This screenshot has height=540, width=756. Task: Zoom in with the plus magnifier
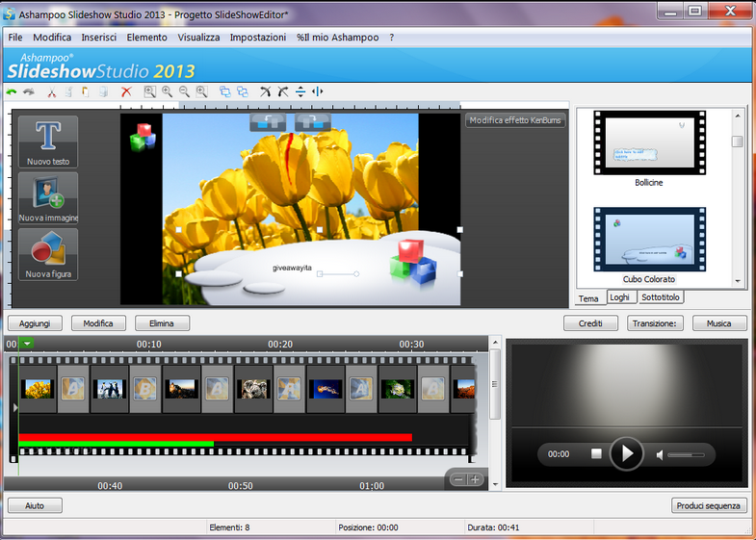[167, 91]
